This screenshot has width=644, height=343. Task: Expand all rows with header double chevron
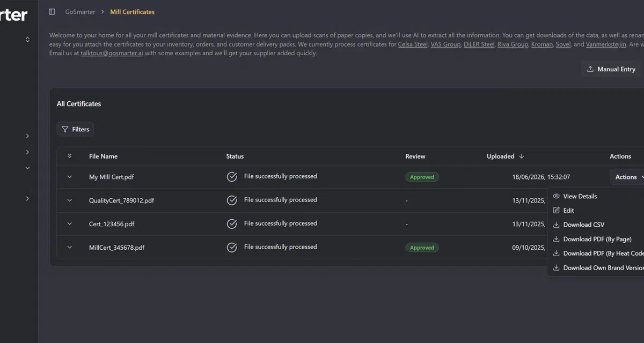(69, 156)
